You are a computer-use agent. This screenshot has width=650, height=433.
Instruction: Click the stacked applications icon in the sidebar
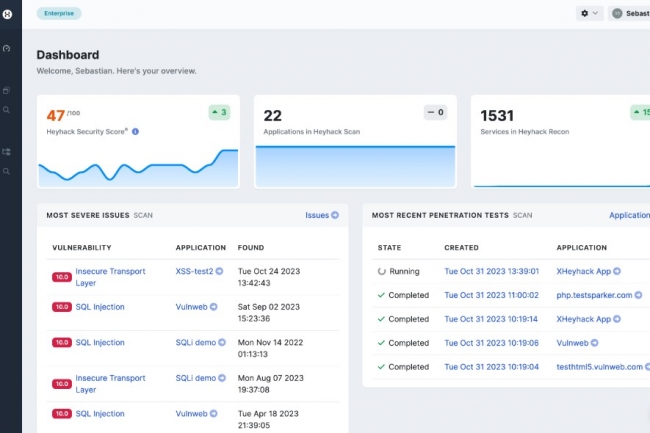[7, 90]
